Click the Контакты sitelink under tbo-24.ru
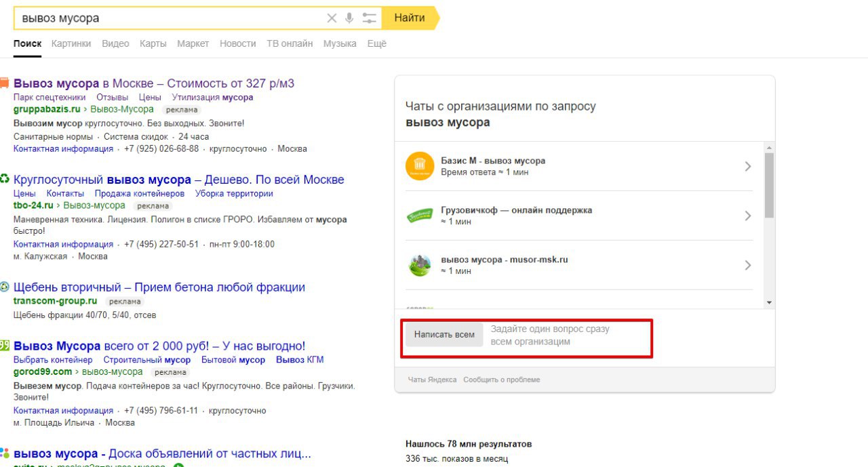The height and width of the screenshot is (467, 868). 65,193
